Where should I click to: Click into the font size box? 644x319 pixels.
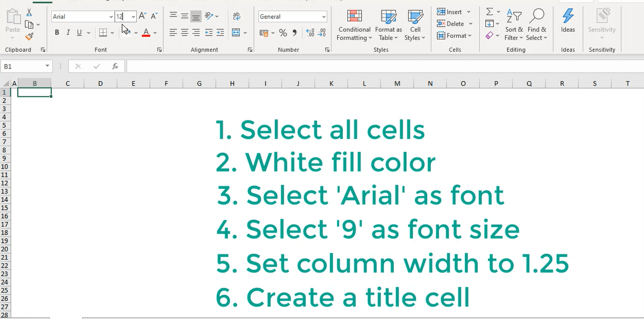122,16
